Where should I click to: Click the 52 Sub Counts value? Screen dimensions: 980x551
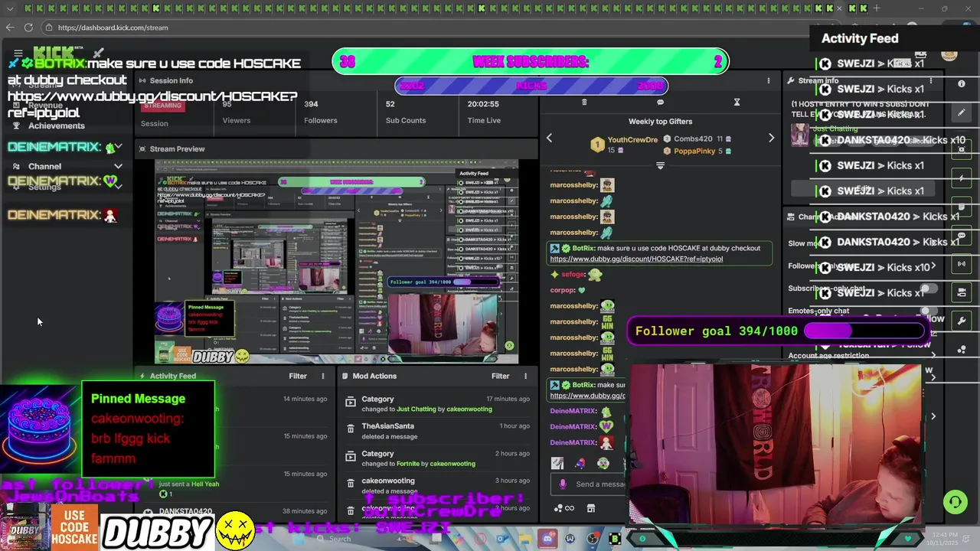click(x=390, y=104)
